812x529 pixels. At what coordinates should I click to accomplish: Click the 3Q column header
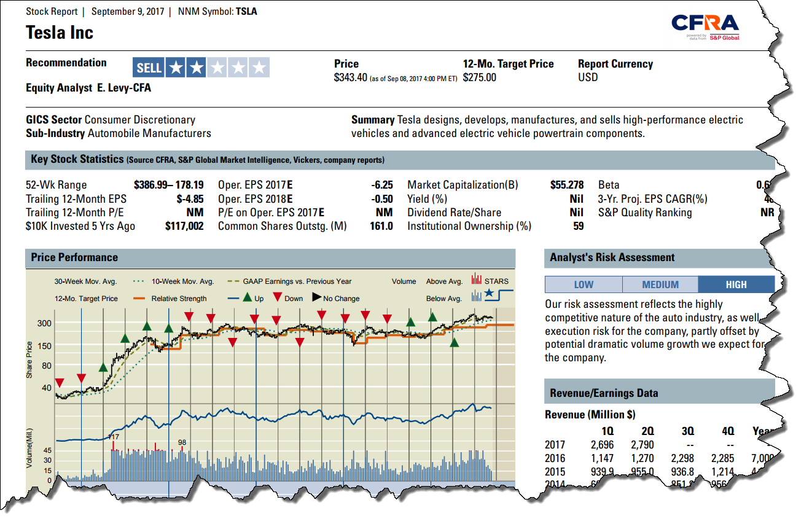tap(687, 431)
